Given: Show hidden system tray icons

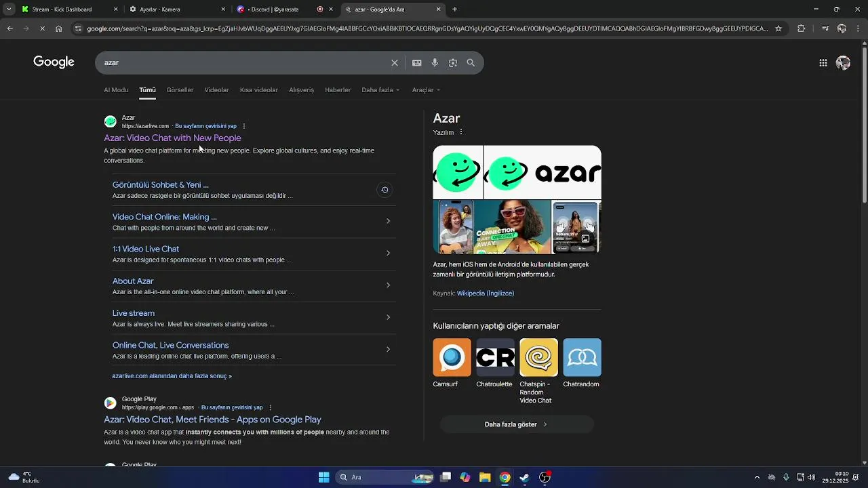Looking at the screenshot, I should point(757,477).
